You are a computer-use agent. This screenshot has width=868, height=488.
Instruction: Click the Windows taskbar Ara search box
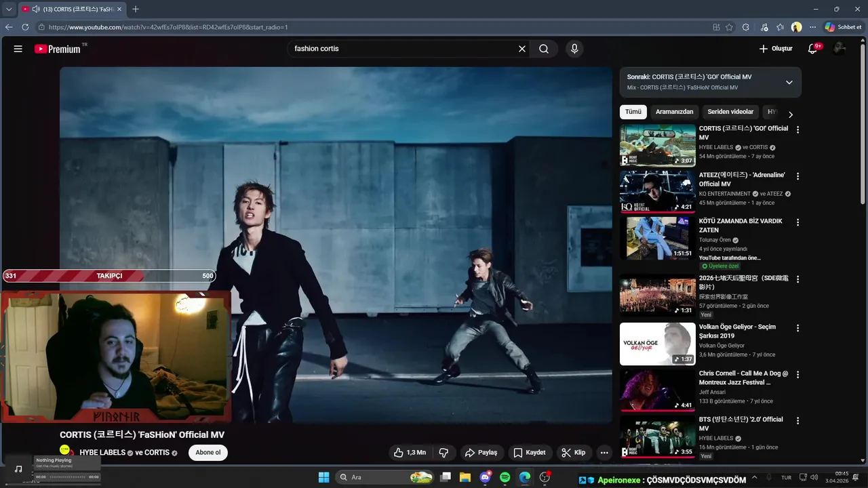pyautogui.click(x=384, y=477)
